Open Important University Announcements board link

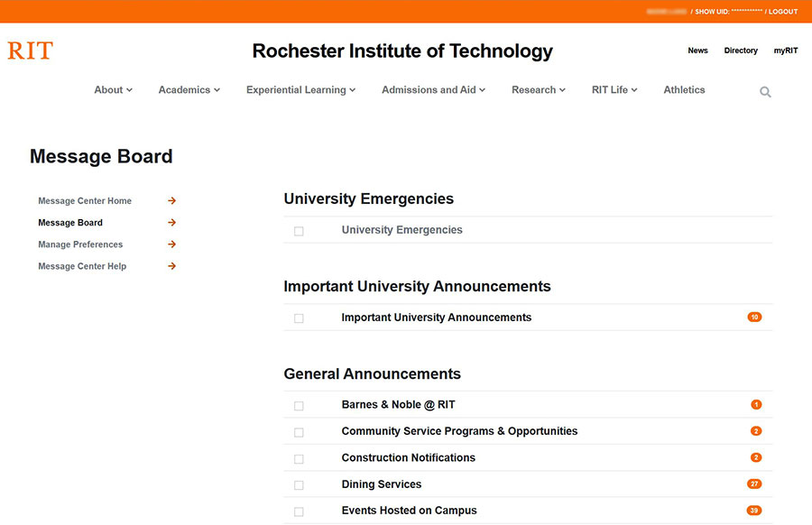[437, 318]
